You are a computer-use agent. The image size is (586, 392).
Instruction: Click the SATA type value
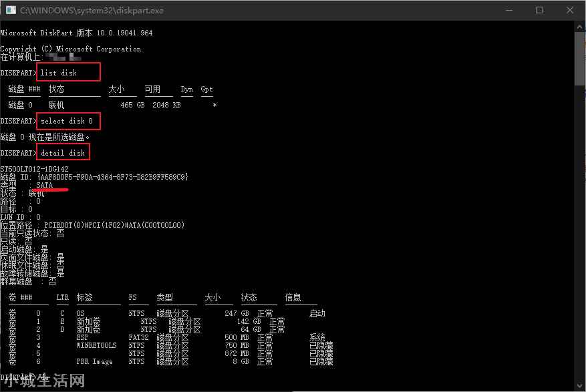coord(45,185)
